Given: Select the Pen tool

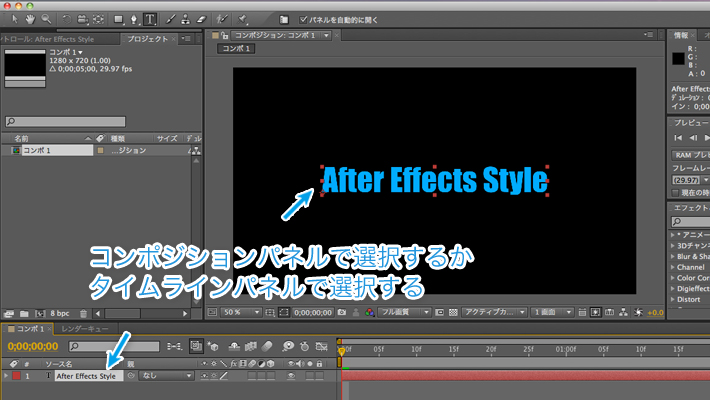Looking at the screenshot, I should pyautogui.click(x=133, y=18).
